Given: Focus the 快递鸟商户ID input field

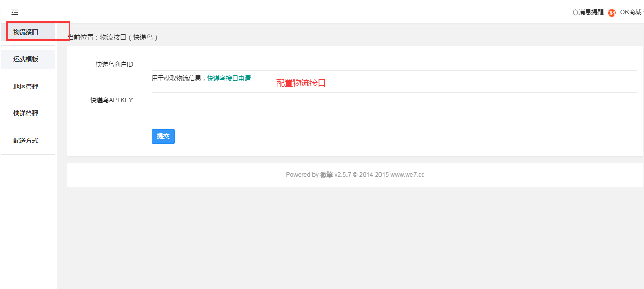Looking at the screenshot, I should point(394,63).
